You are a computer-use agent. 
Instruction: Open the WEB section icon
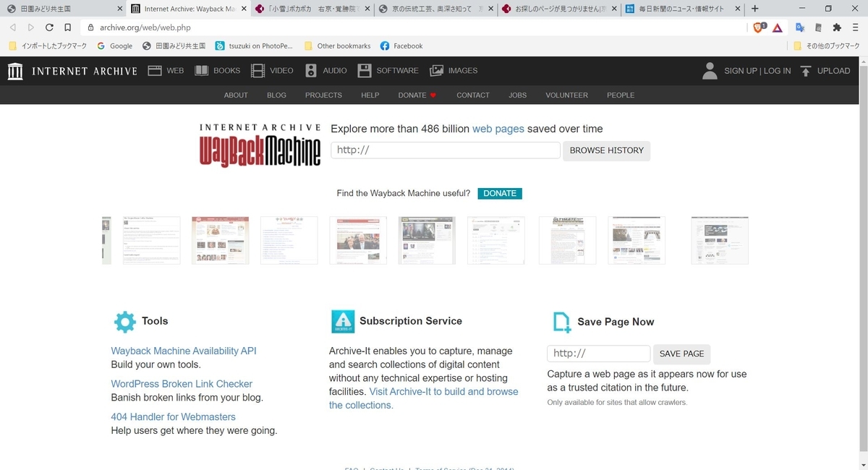[154, 71]
